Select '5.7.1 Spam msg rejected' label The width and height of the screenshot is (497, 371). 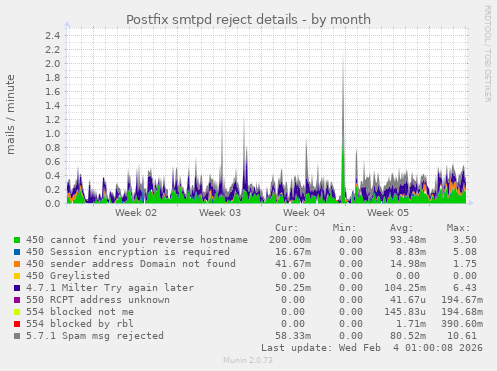click(x=95, y=336)
